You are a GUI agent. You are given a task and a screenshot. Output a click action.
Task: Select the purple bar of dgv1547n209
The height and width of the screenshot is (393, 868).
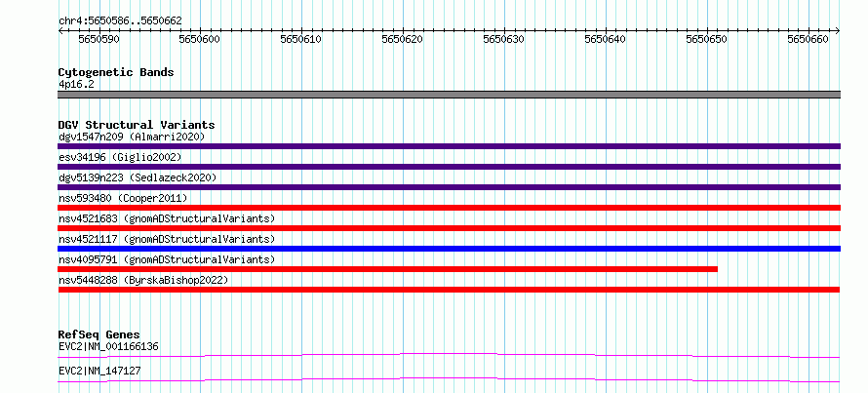(449, 146)
